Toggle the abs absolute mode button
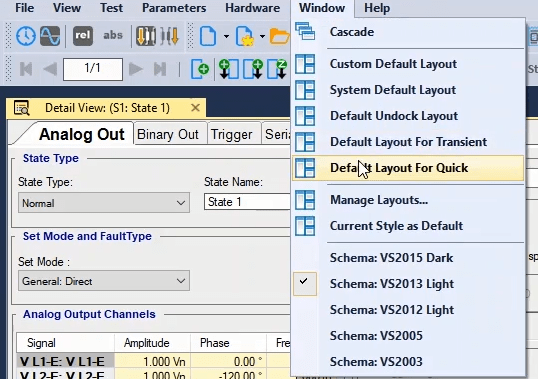The height and width of the screenshot is (379, 538). click(x=113, y=35)
